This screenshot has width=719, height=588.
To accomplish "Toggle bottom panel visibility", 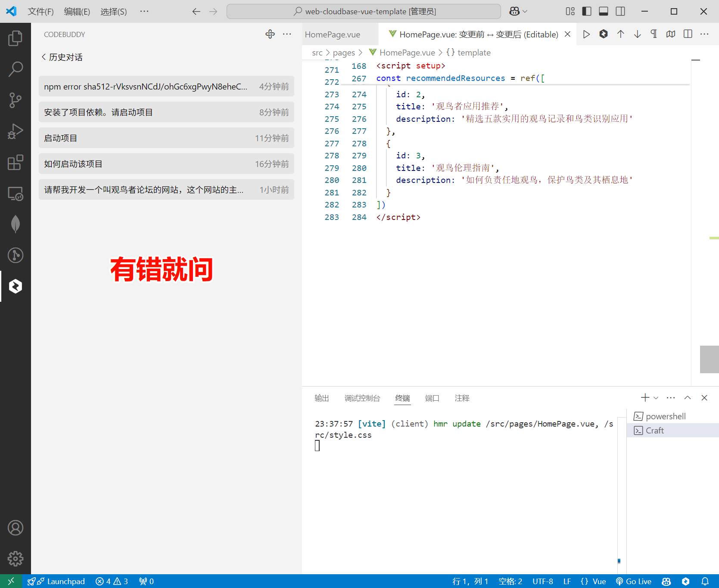I will click(604, 11).
